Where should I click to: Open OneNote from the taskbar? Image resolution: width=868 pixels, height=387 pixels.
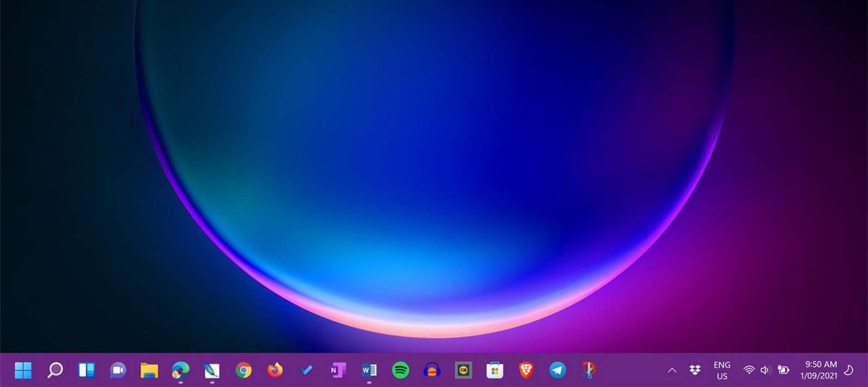[x=338, y=370]
